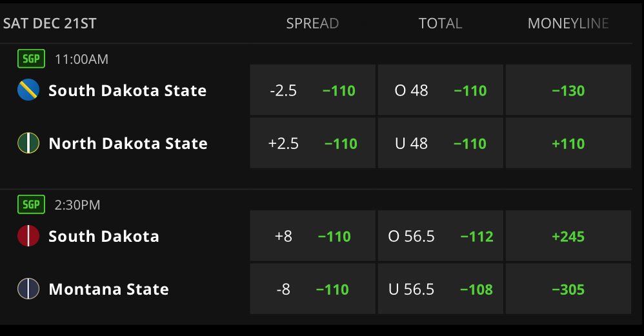
Task: Select North Dakota State +2.5 spread bet
Action: tap(312, 143)
